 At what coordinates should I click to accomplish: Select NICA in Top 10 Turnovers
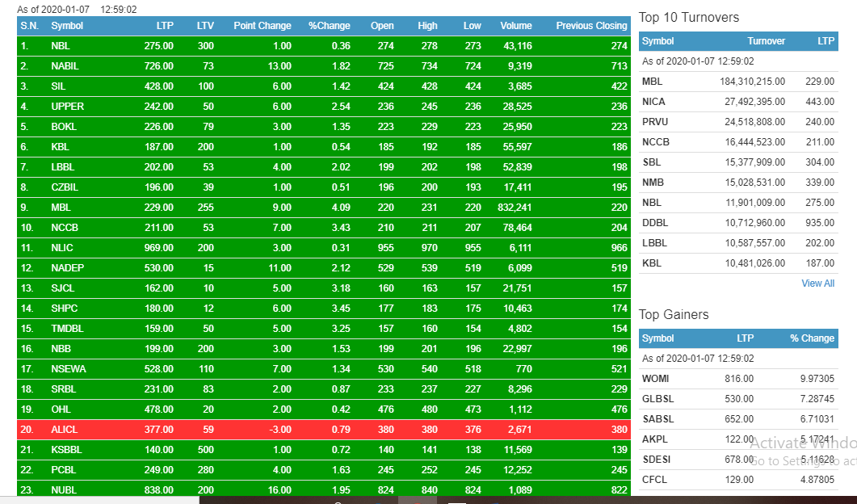[x=653, y=102]
